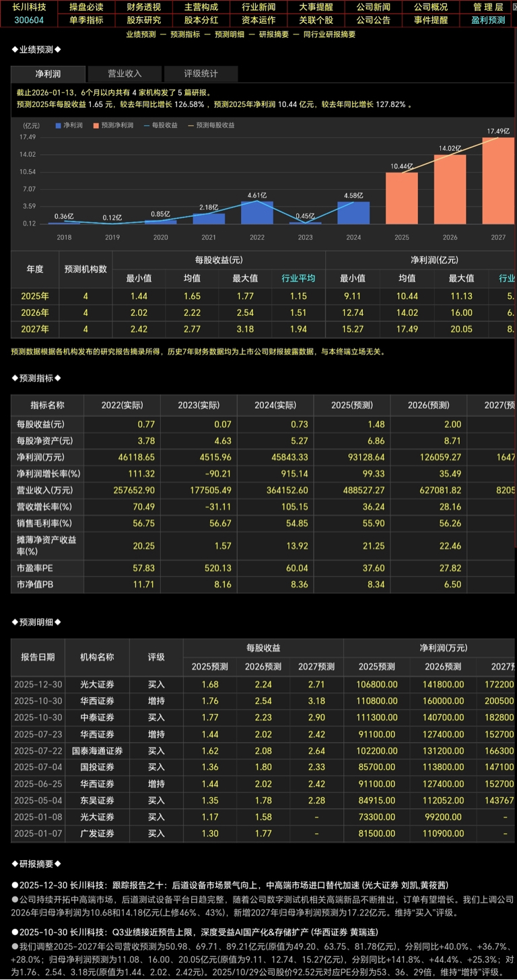Open 关联个股 tab
Screen dimensions: 517x980
click(316, 20)
